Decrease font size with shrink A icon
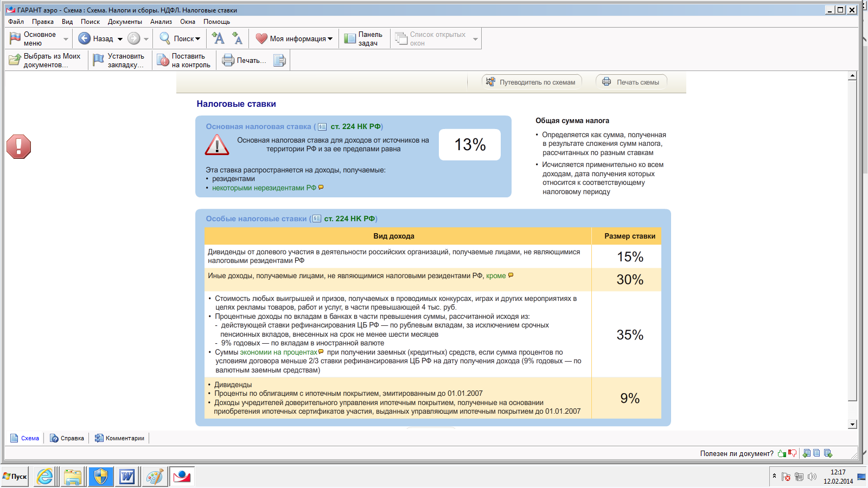The width and height of the screenshot is (868, 488). click(237, 38)
